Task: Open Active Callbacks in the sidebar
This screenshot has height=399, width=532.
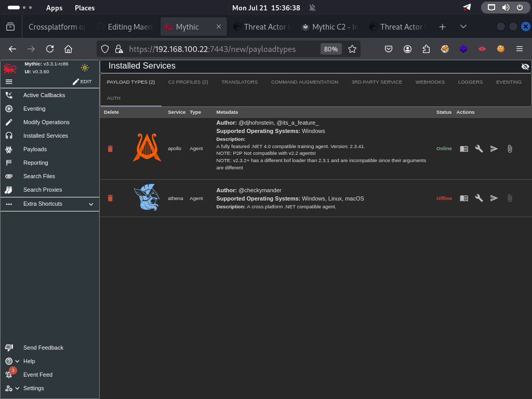Action: [x=44, y=95]
